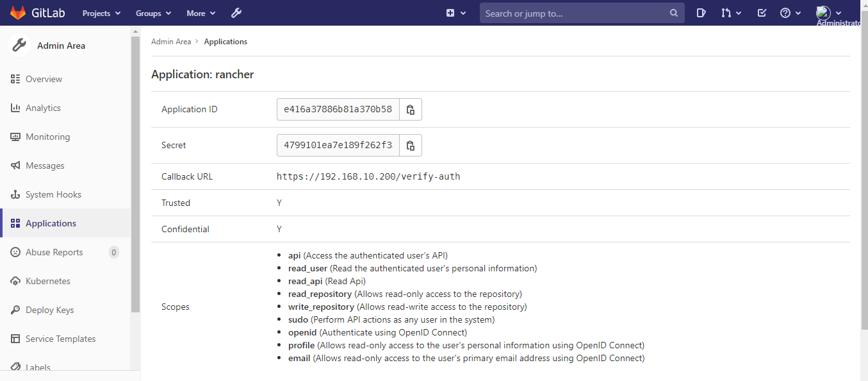Open the Admin Area wrench icon in navbar
The width and height of the screenshot is (868, 381).
point(236,13)
